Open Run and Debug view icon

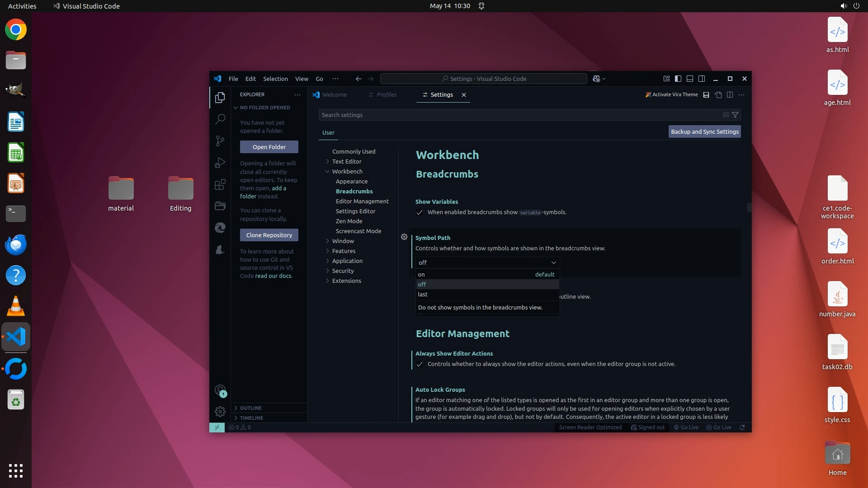pyautogui.click(x=220, y=163)
